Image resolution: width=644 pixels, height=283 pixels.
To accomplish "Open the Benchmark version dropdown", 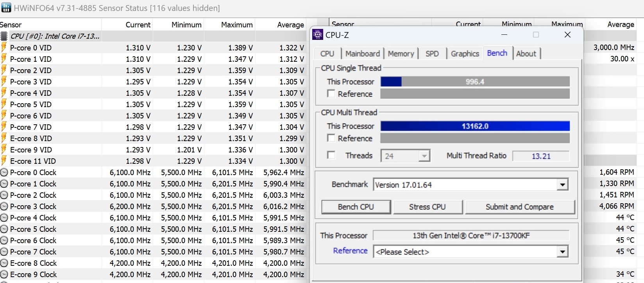I will (x=562, y=184).
